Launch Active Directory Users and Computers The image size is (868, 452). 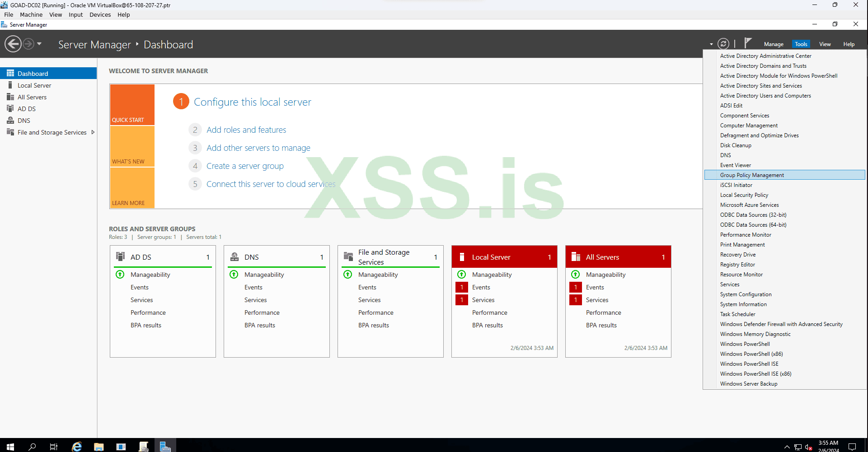(x=785, y=95)
